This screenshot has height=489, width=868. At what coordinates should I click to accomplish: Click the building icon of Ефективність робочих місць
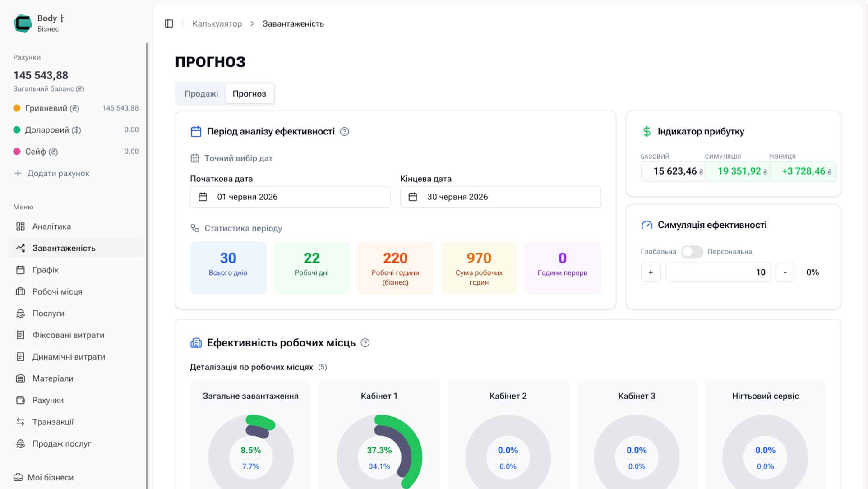(196, 343)
